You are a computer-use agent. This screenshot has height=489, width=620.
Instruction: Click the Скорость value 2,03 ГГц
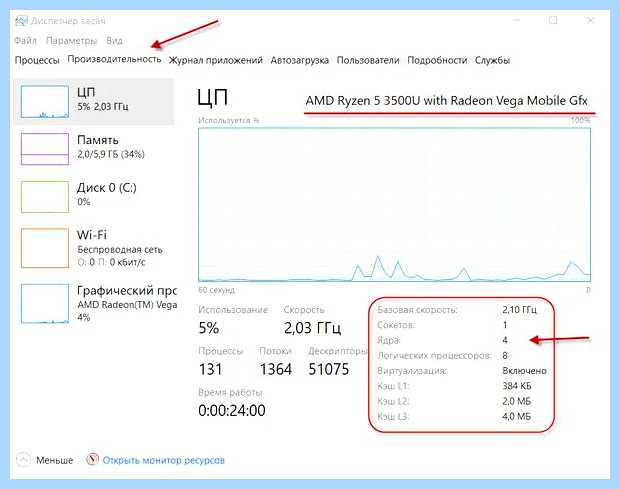point(312,328)
